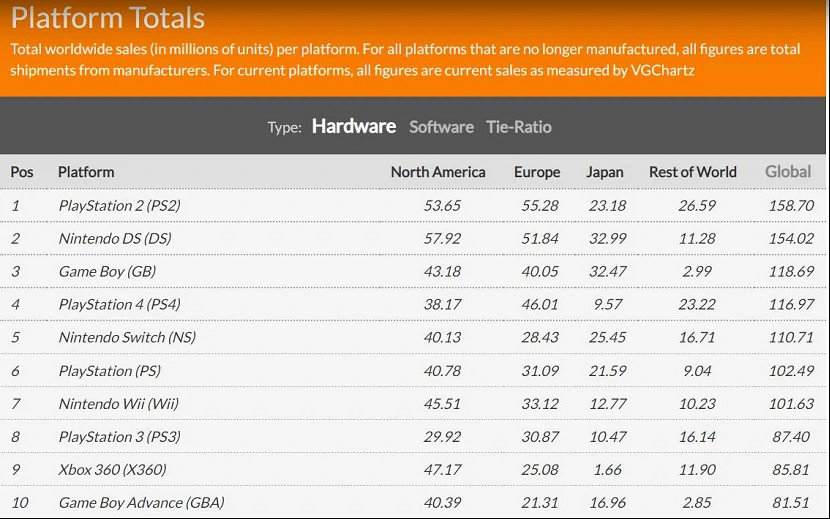Viewport: 830px width, 519px height.
Task: Click the Pos column header
Action: click(x=22, y=172)
